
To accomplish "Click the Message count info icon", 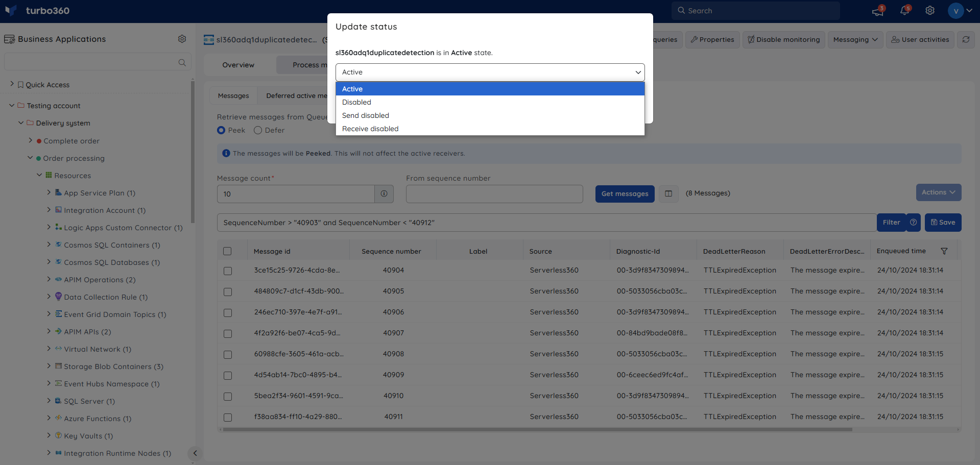I will point(384,194).
